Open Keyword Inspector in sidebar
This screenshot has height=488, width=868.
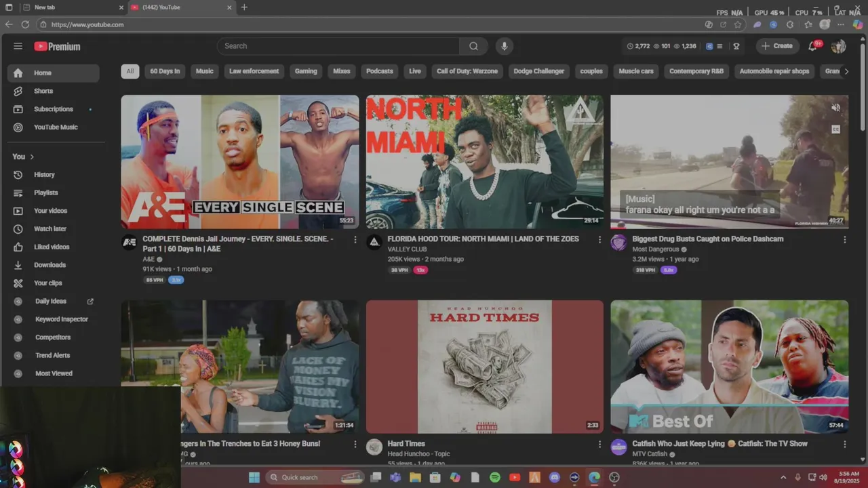click(x=54, y=319)
